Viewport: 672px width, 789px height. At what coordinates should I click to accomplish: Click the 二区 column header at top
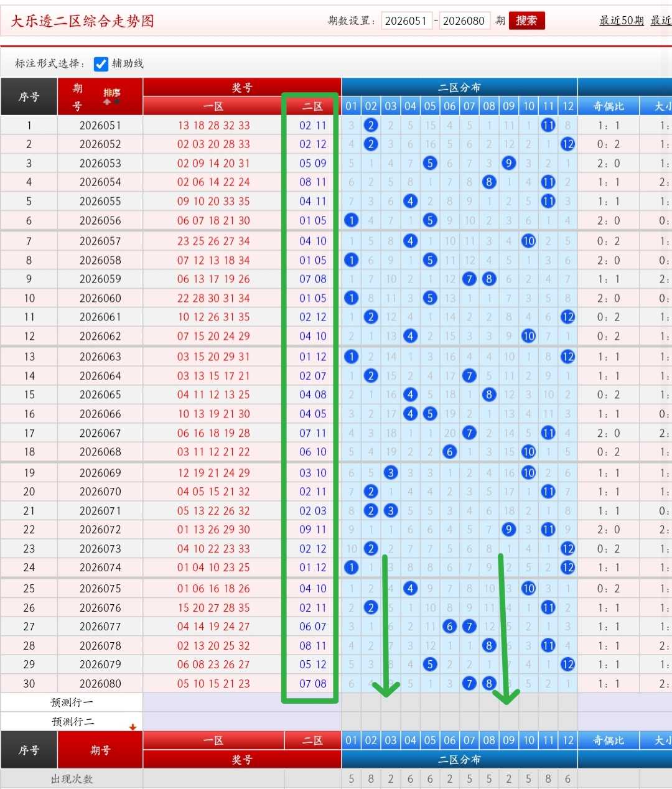click(x=312, y=106)
